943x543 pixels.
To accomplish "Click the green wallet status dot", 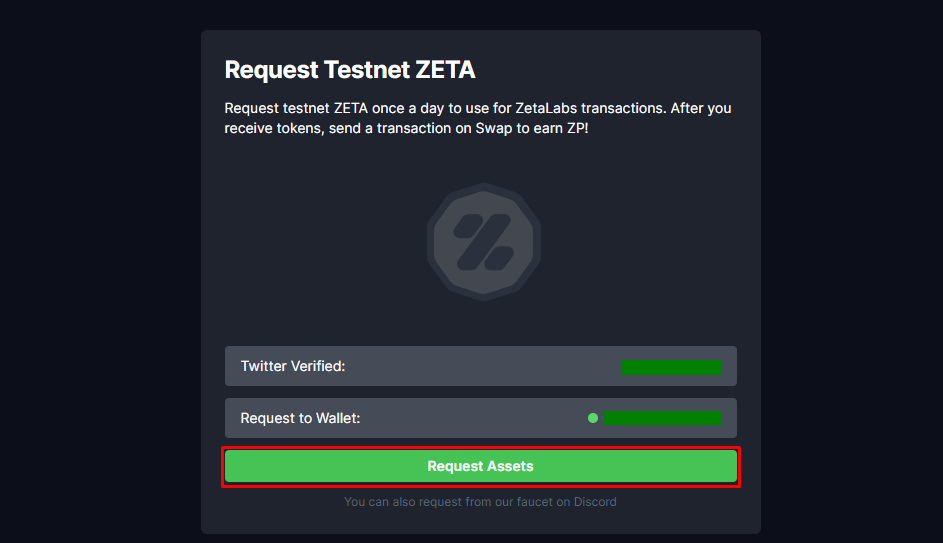I will [592, 418].
